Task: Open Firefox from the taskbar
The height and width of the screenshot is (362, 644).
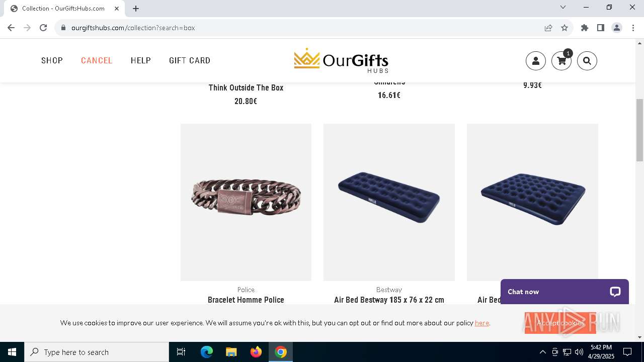Action: click(x=256, y=352)
